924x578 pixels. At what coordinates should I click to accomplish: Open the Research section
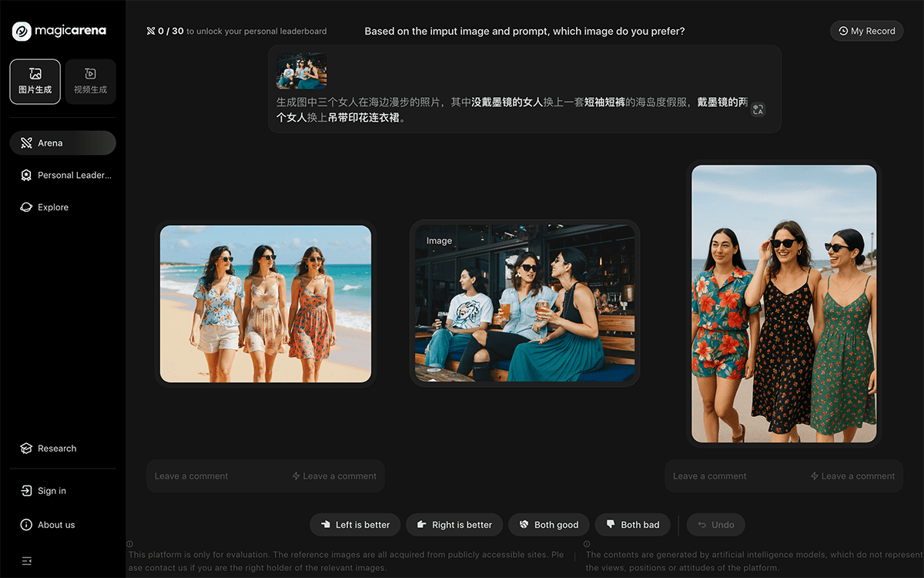pos(56,449)
